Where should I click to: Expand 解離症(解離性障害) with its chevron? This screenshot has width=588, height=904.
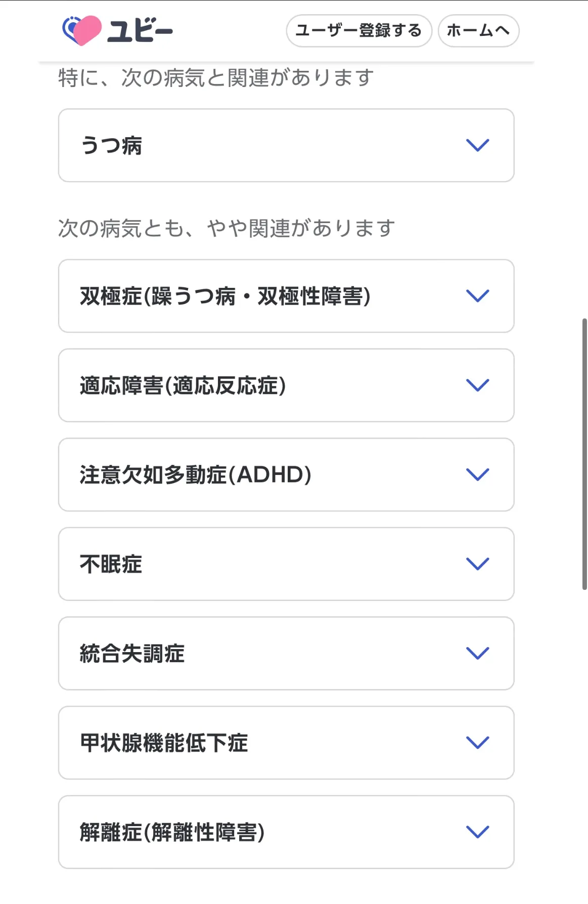(x=477, y=832)
